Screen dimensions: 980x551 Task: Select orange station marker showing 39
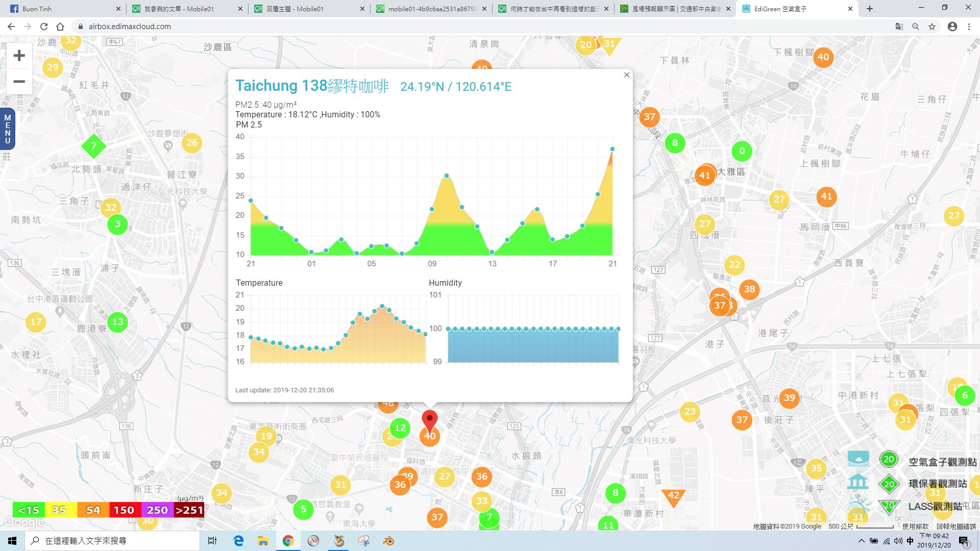pyautogui.click(x=790, y=398)
